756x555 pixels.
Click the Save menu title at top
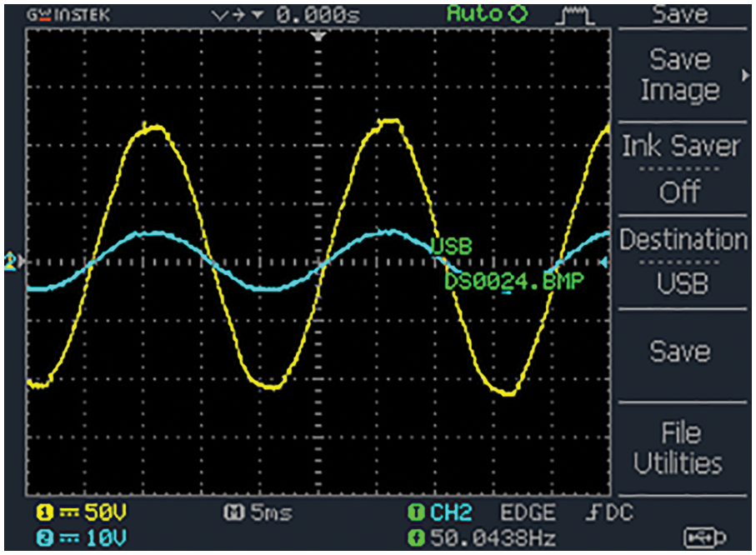point(679,14)
